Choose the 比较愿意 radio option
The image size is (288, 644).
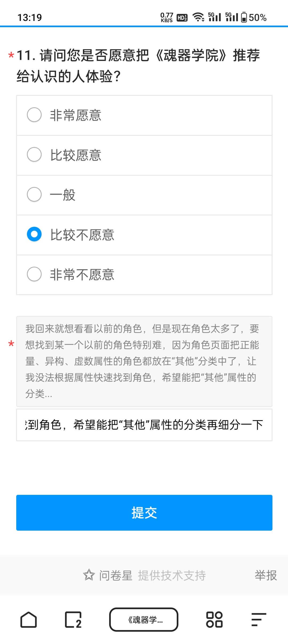[x=34, y=155]
